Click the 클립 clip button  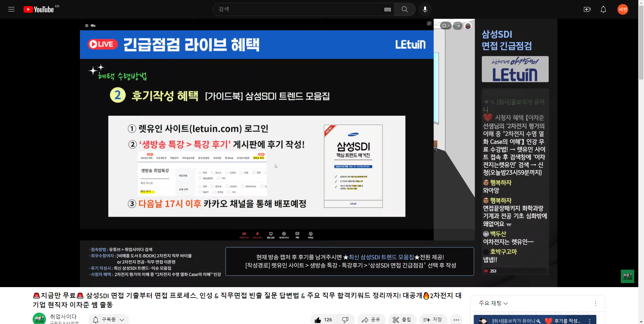[402, 320]
